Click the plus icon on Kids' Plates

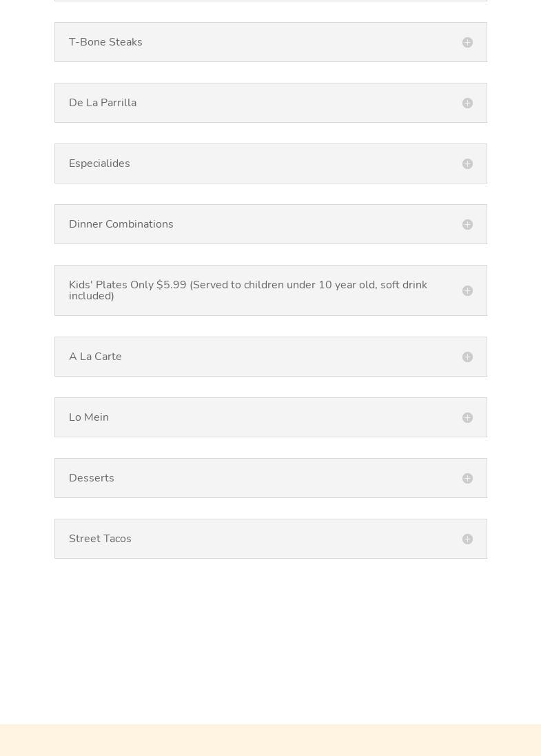pos(467,291)
